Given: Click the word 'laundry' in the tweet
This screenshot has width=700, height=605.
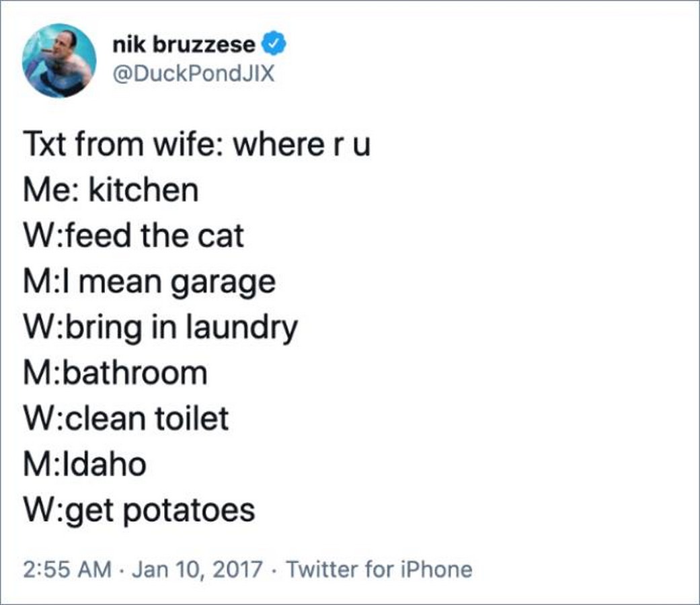Looking at the screenshot, I should [x=241, y=329].
